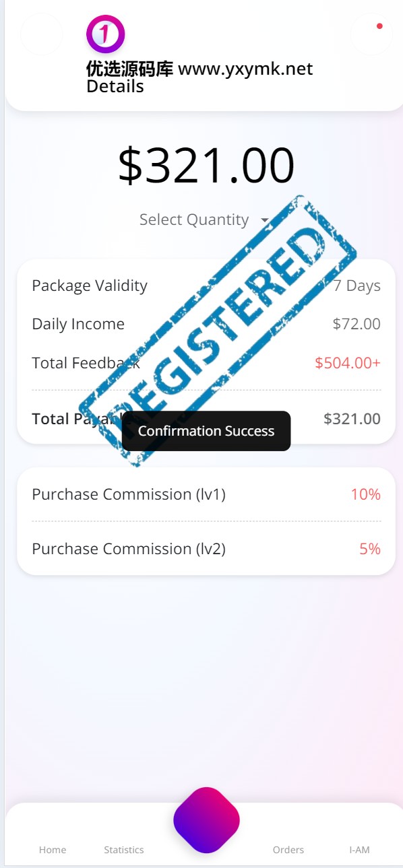Viewport: 403px width, 868px height.
Task: Go to the Home tab
Action: click(53, 850)
